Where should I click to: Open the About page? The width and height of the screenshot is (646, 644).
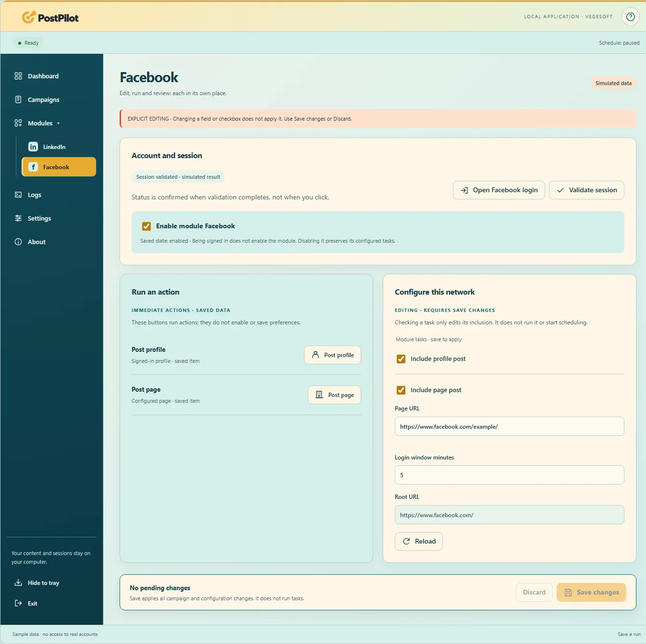pos(37,242)
